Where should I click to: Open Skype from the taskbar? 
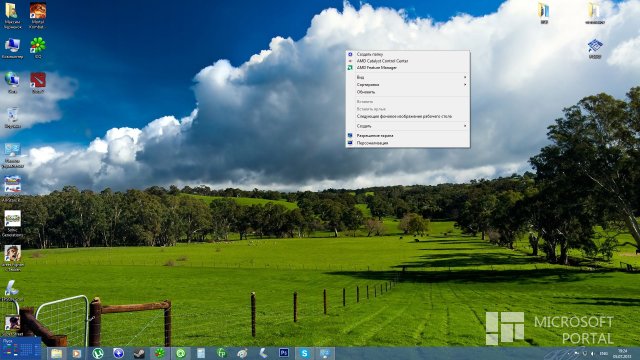[304, 353]
